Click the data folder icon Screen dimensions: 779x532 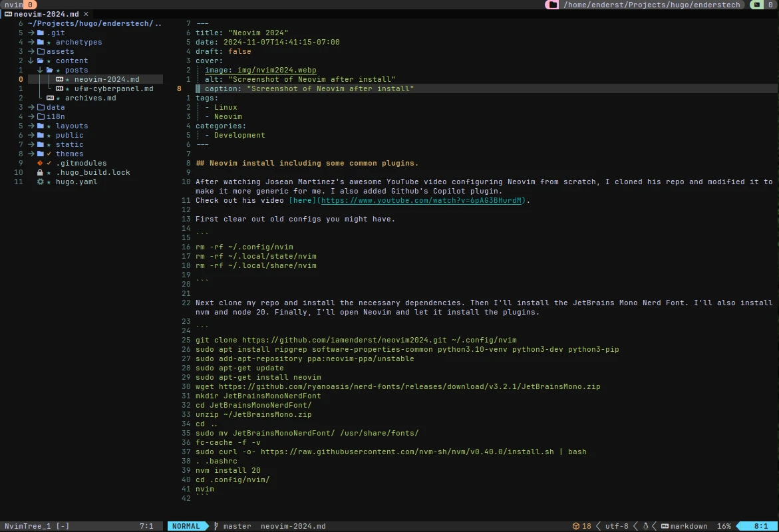41,107
